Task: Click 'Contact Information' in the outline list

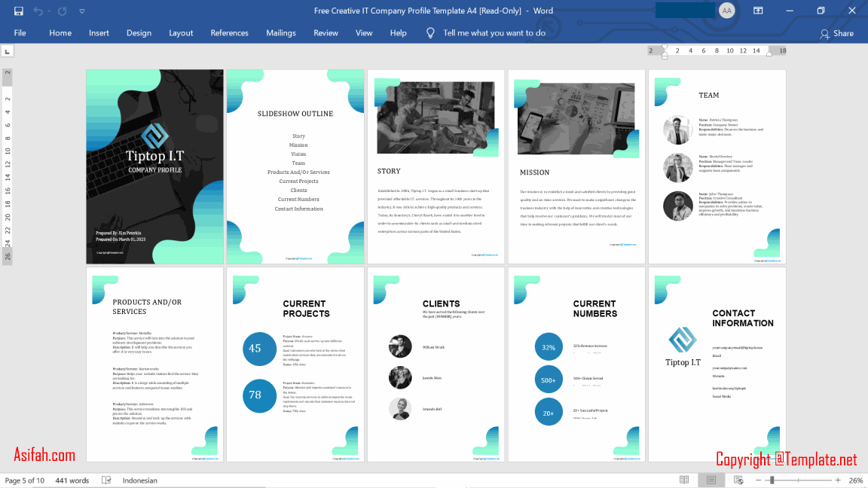Action: [298, 209]
